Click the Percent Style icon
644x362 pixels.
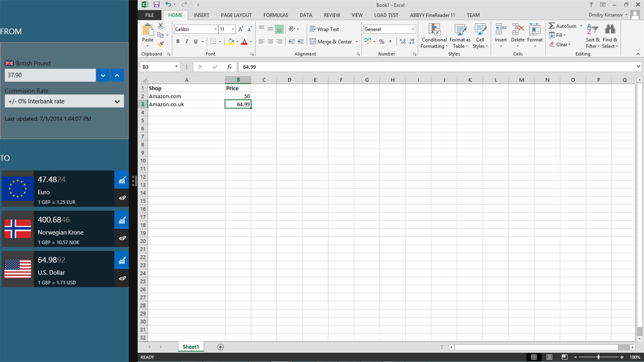click(x=381, y=42)
